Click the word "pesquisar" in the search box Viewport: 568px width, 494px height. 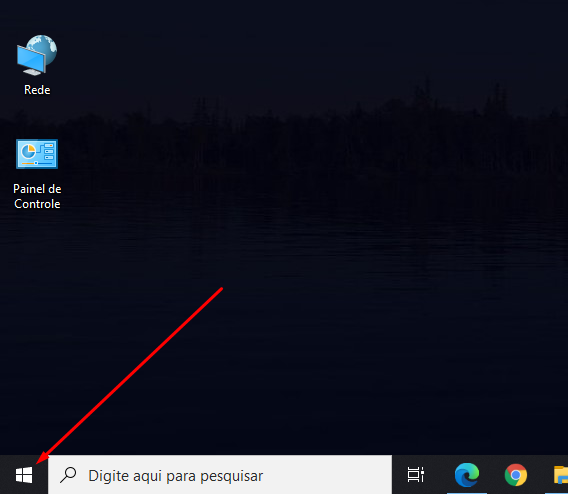coord(231,476)
